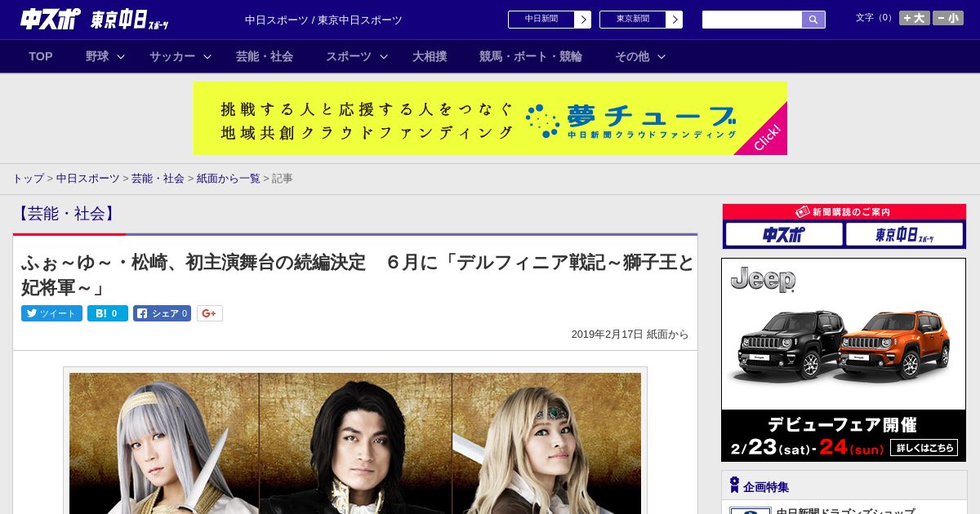
Task: Open 野球 navigation menu
Action: (x=97, y=56)
